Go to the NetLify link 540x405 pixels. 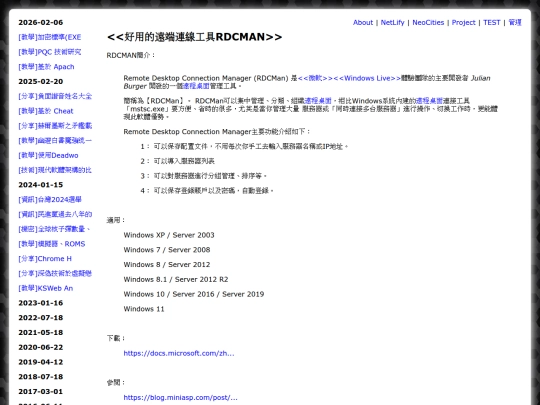click(x=392, y=22)
